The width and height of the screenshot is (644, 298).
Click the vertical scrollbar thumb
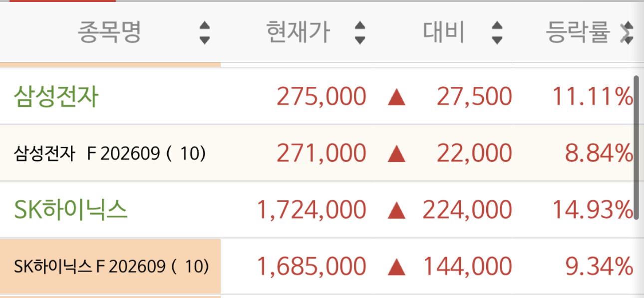pos(636,147)
